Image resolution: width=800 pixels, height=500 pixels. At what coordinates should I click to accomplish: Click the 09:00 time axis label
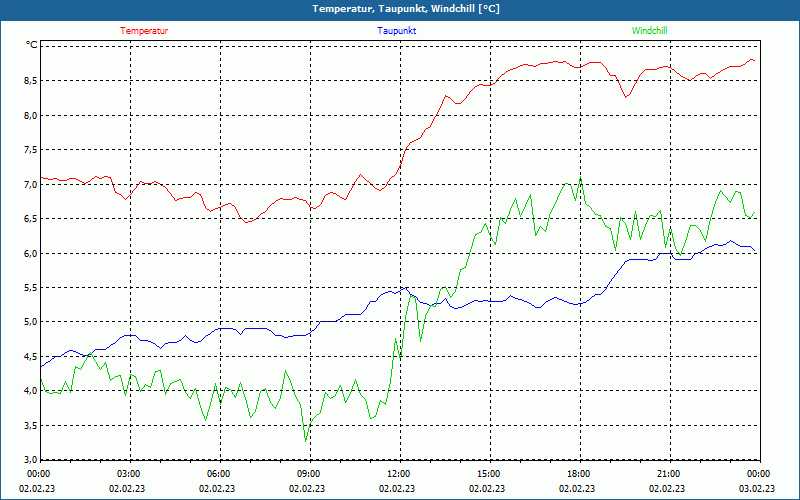308,474
